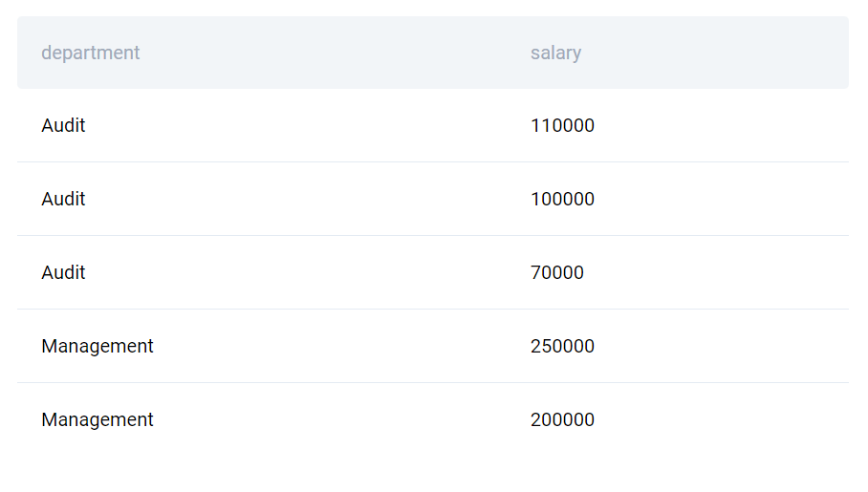Select the Audit cell beside 100000
This screenshot has width=868, height=492.
pos(63,200)
